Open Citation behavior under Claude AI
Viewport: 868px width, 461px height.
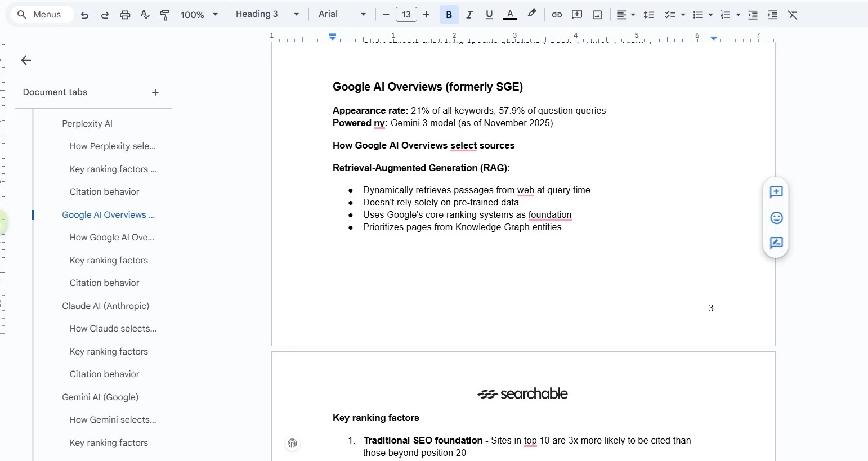[104, 374]
